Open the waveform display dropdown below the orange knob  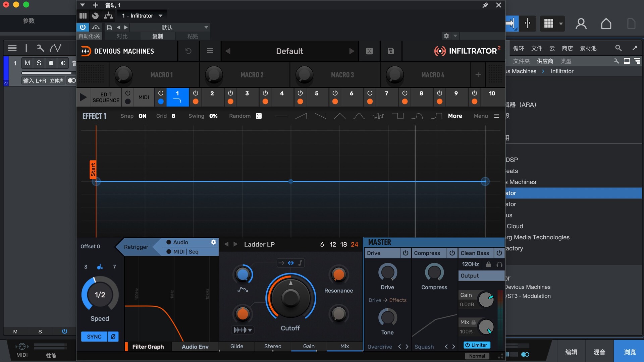click(x=243, y=330)
